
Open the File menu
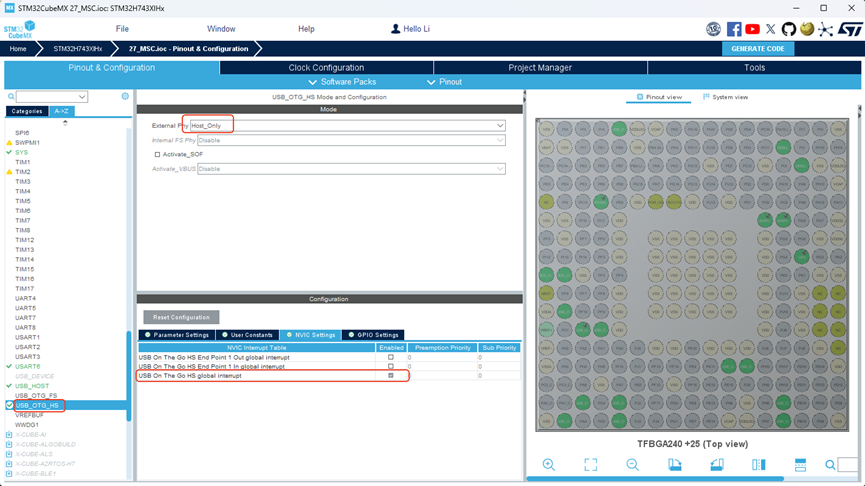[122, 29]
